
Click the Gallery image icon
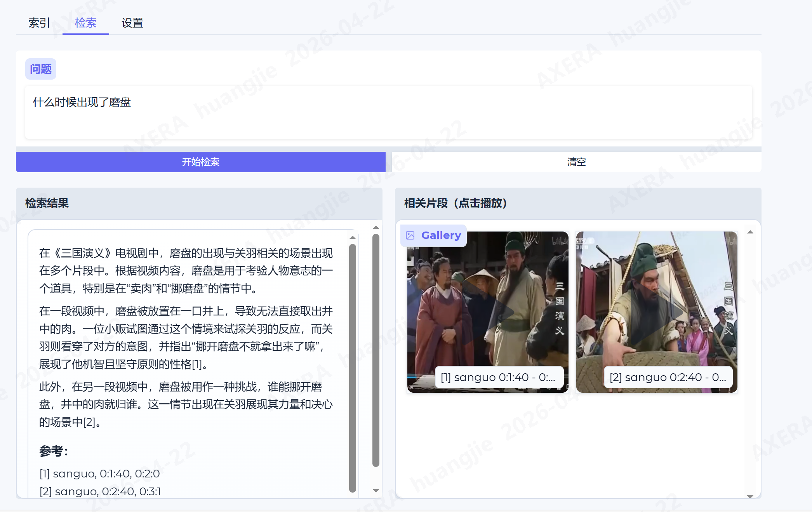(410, 235)
